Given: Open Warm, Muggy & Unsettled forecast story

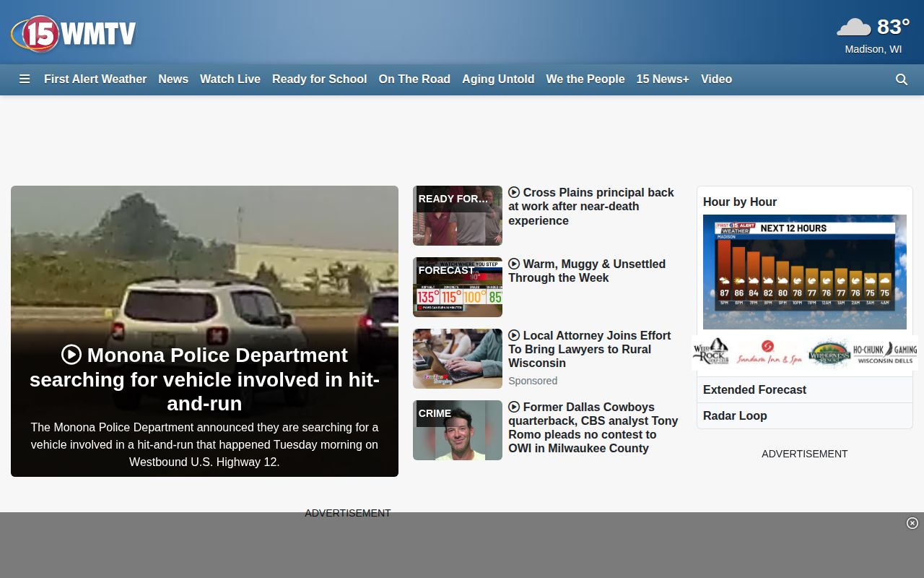Looking at the screenshot, I should (587, 271).
